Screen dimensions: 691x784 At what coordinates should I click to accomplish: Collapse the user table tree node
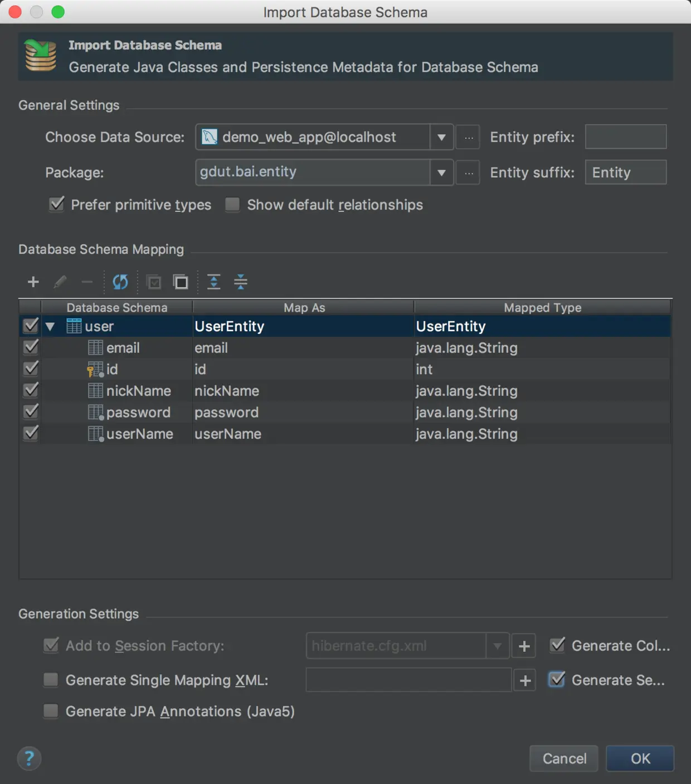(50, 326)
